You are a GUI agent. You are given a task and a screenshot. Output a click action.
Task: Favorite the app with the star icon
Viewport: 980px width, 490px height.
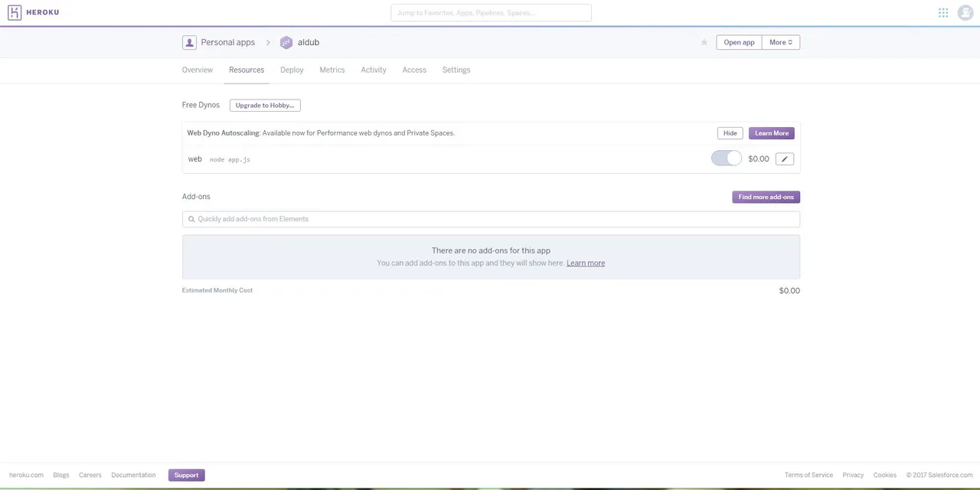[x=704, y=42]
